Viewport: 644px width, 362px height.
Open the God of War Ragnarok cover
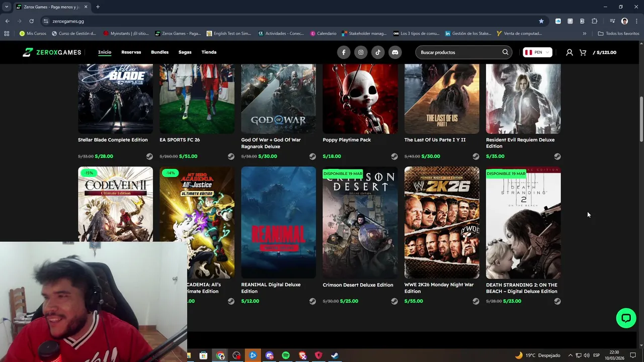(x=278, y=99)
